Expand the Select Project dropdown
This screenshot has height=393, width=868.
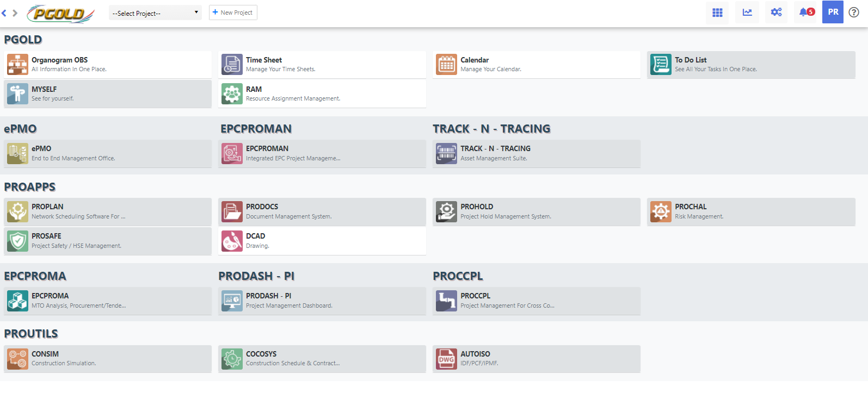(155, 13)
